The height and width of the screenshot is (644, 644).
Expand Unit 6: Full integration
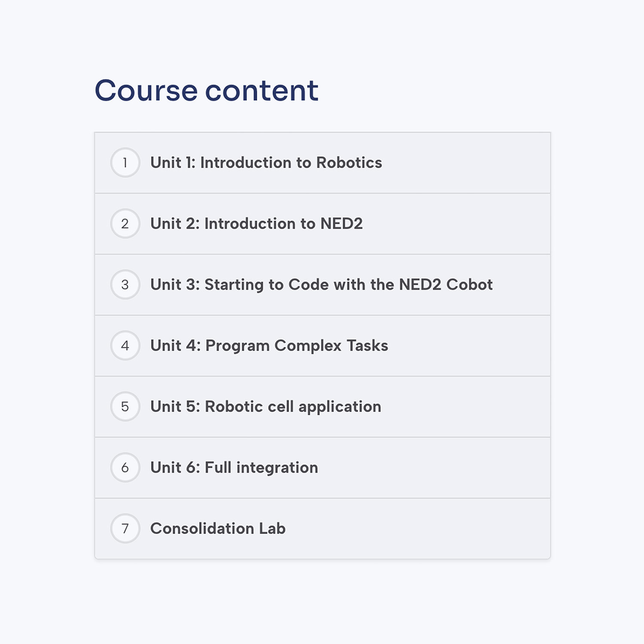pyautogui.click(x=322, y=468)
